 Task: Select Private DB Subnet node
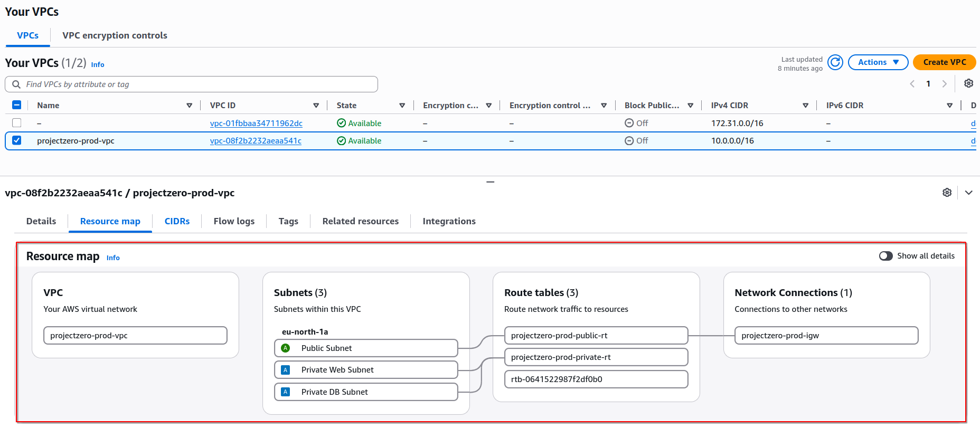[x=366, y=392]
